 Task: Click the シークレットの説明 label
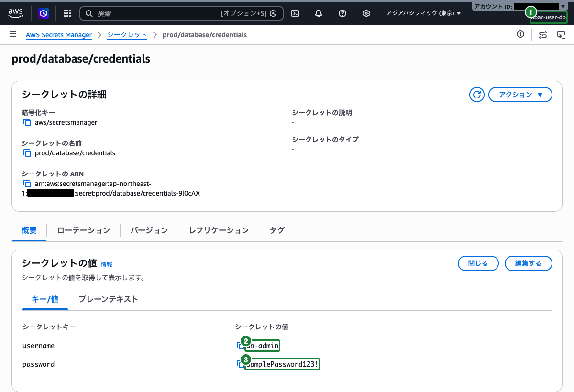point(322,113)
